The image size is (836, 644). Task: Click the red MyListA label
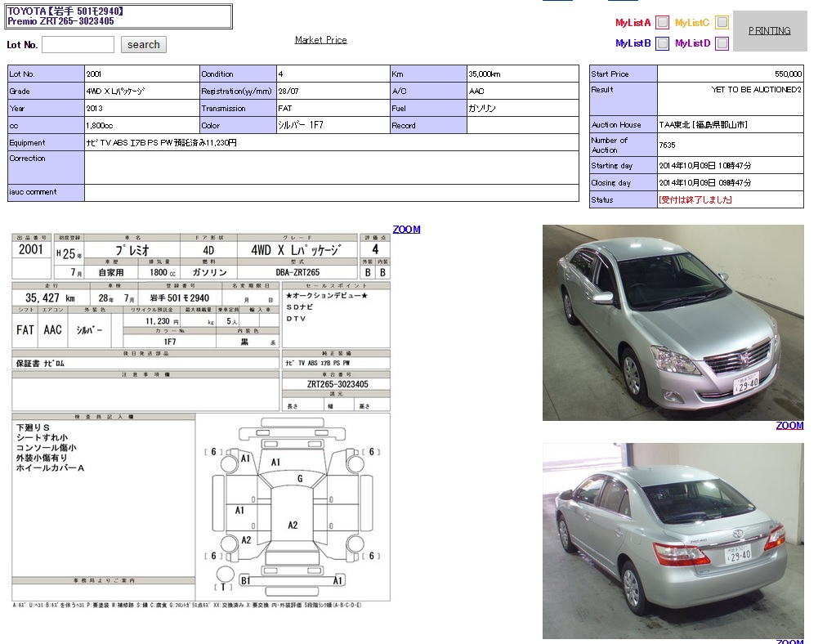tap(633, 23)
